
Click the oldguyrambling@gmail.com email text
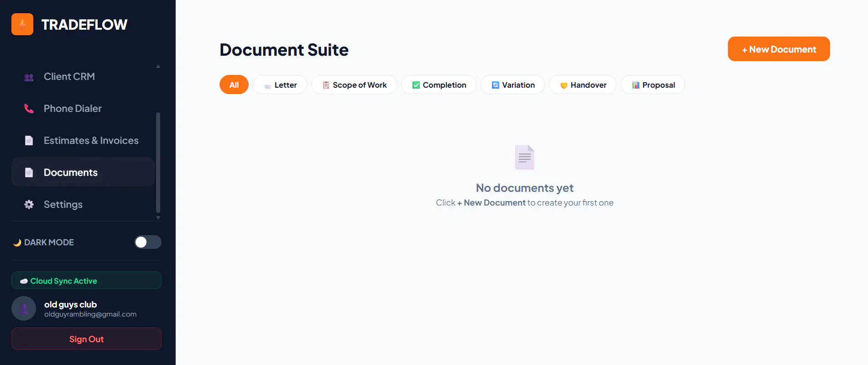point(90,314)
